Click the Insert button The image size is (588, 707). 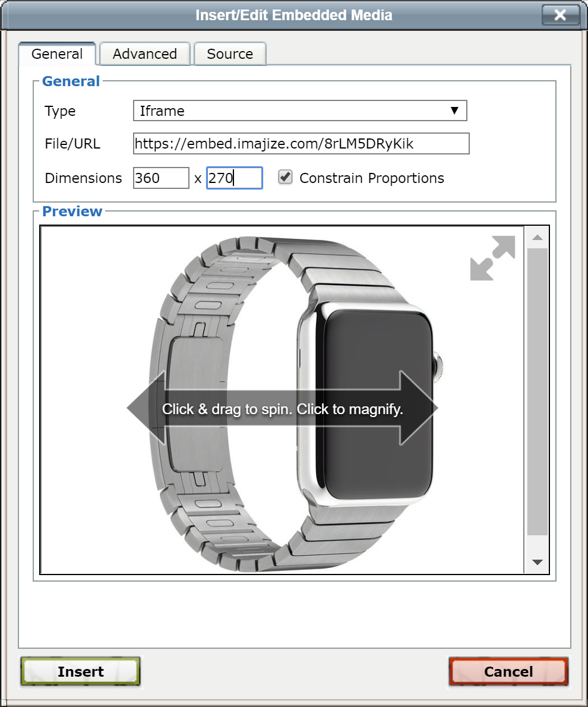[81, 672]
